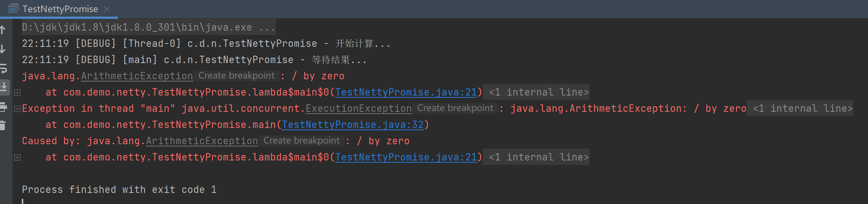
Task: Toggle scroll to end icon
Action: pos(4,87)
